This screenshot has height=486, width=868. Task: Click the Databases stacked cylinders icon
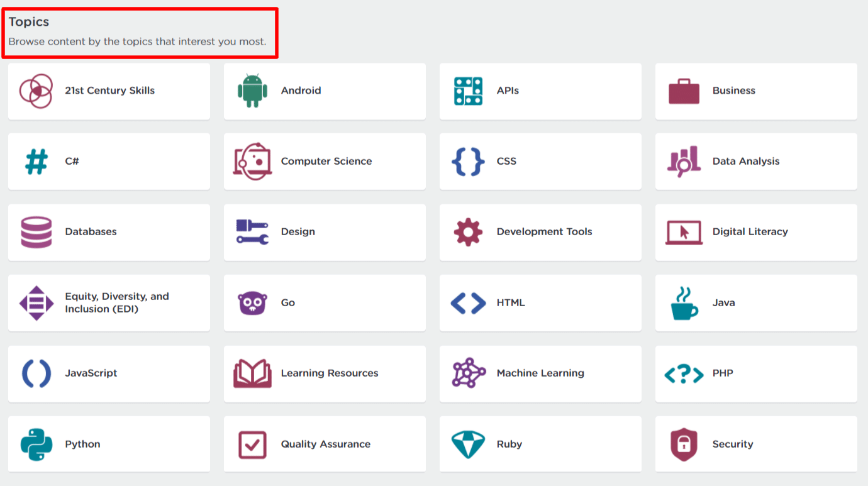pyautogui.click(x=36, y=233)
